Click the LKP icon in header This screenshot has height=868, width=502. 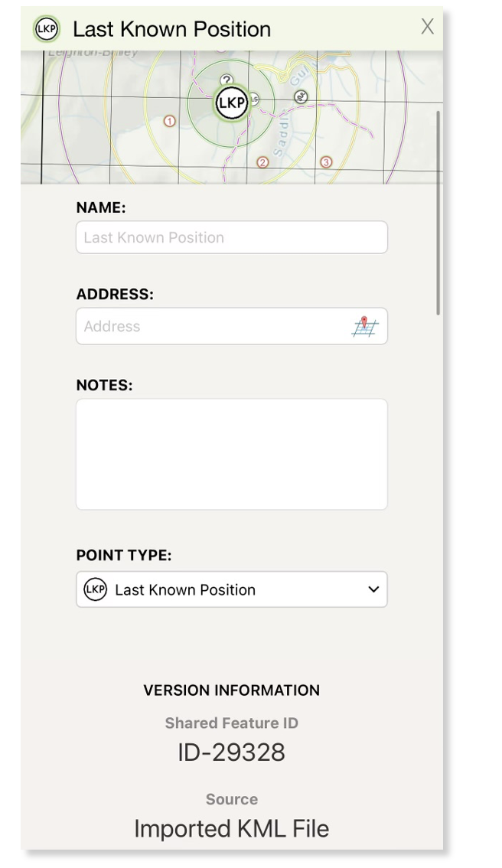pyautogui.click(x=47, y=29)
